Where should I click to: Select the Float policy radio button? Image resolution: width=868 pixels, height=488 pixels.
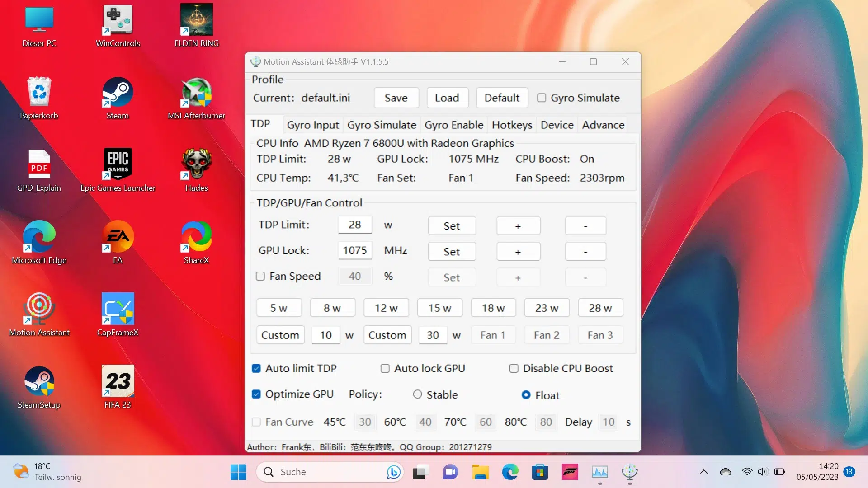point(526,395)
